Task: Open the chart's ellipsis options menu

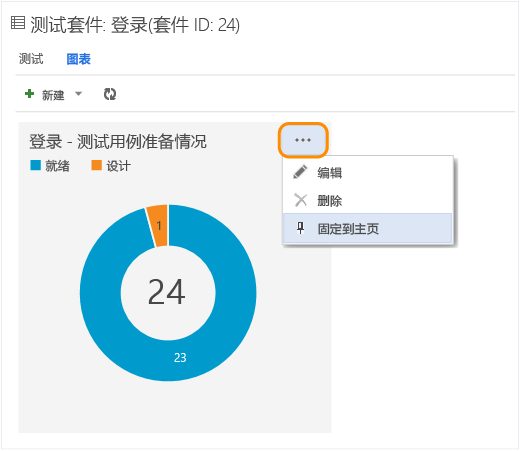Action: [303, 140]
